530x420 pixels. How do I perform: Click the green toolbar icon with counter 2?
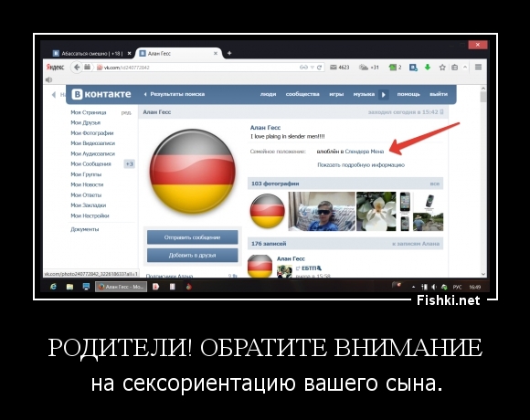[x=395, y=68]
